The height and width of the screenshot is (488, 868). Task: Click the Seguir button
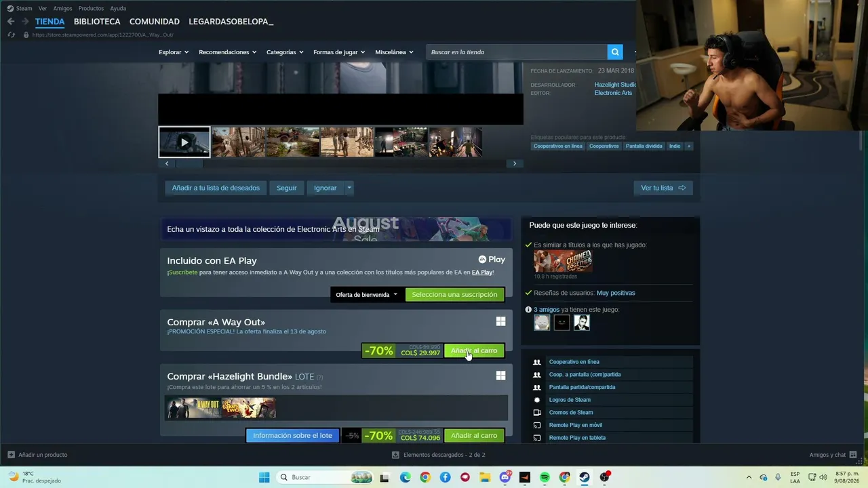[x=286, y=188]
